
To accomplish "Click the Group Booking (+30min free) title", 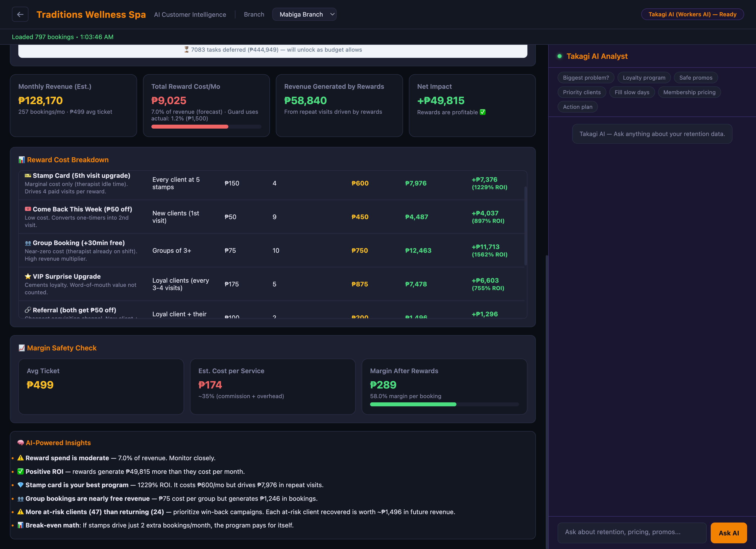I will [79, 243].
